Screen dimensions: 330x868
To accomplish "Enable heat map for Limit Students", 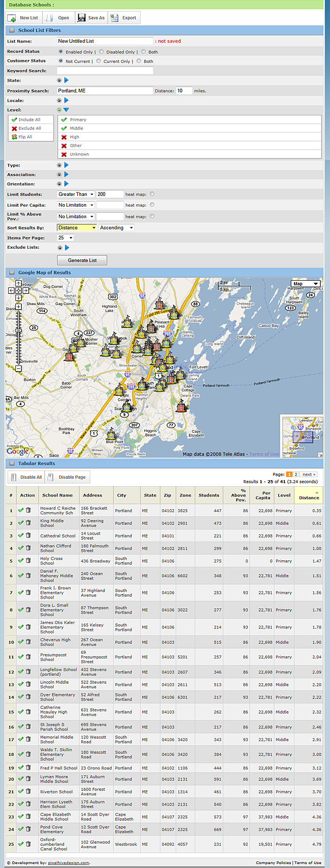I will click(x=152, y=194).
